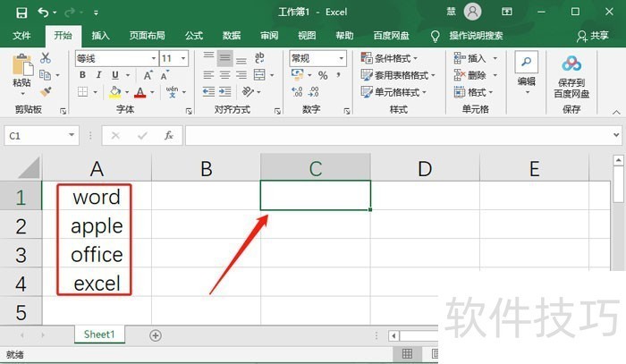Switch to the 插入 Insert tab

click(x=100, y=36)
